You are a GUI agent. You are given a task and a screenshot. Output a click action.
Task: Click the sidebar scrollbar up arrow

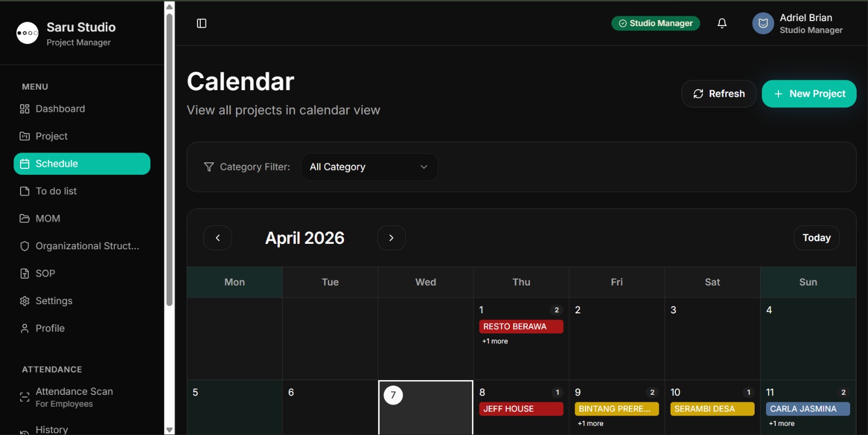coord(169,7)
